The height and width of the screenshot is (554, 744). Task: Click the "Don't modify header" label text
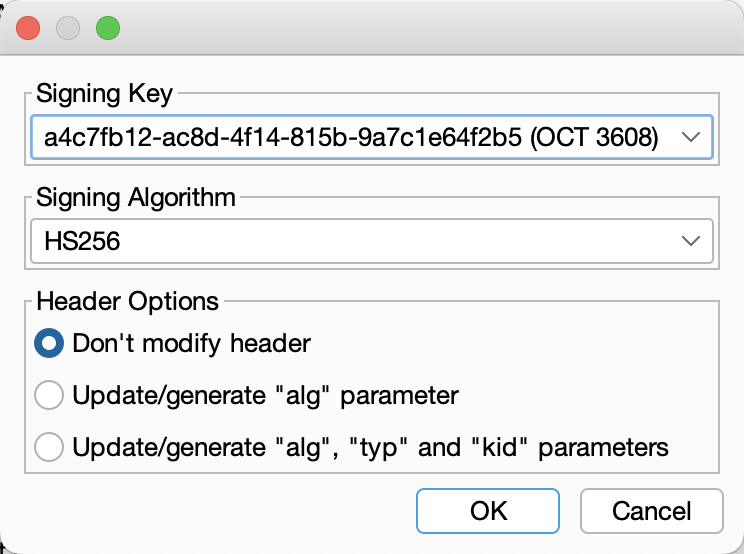(192, 343)
